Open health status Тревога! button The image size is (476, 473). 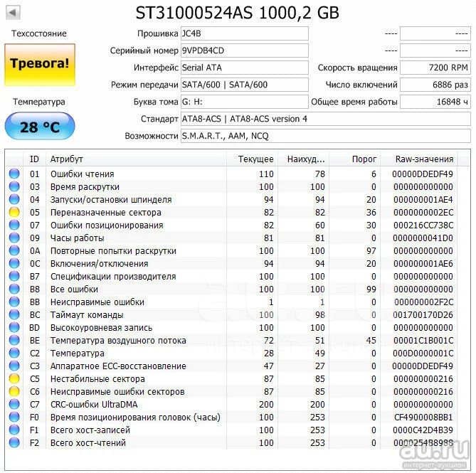click(x=40, y=65)
